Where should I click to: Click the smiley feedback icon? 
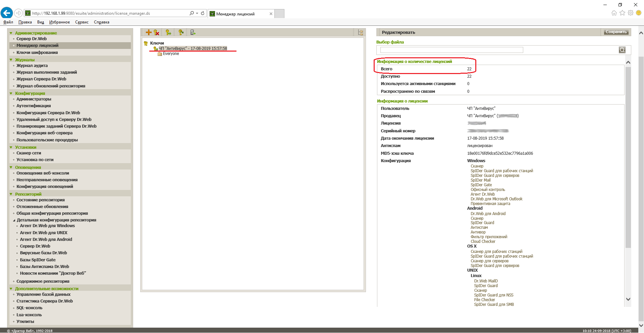(x=639, y=13)
